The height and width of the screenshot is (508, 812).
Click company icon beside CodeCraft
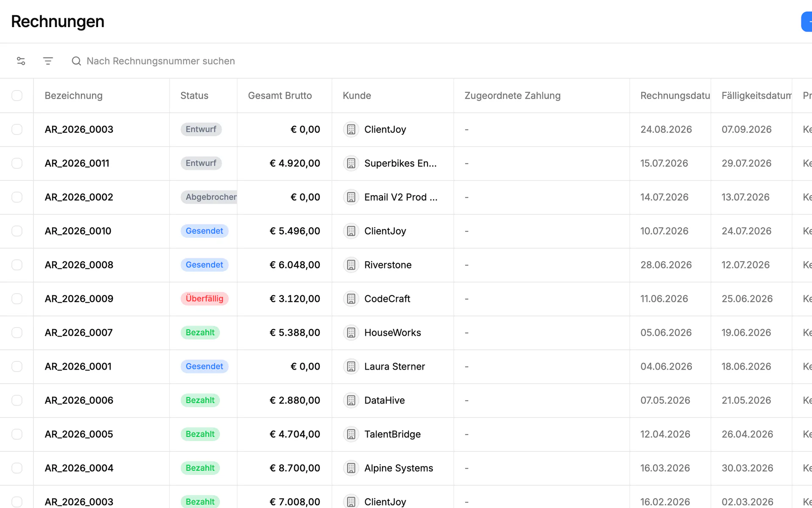(x=351, y=299)
